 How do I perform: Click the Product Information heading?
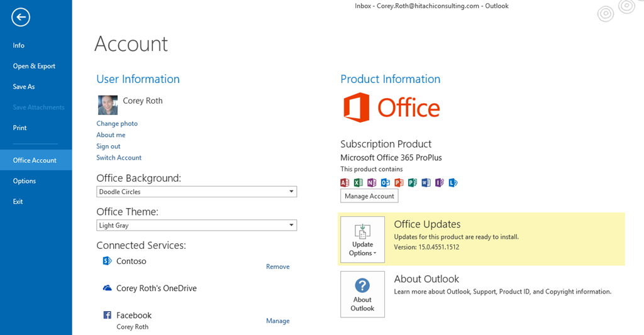click(x=390, y=79)
